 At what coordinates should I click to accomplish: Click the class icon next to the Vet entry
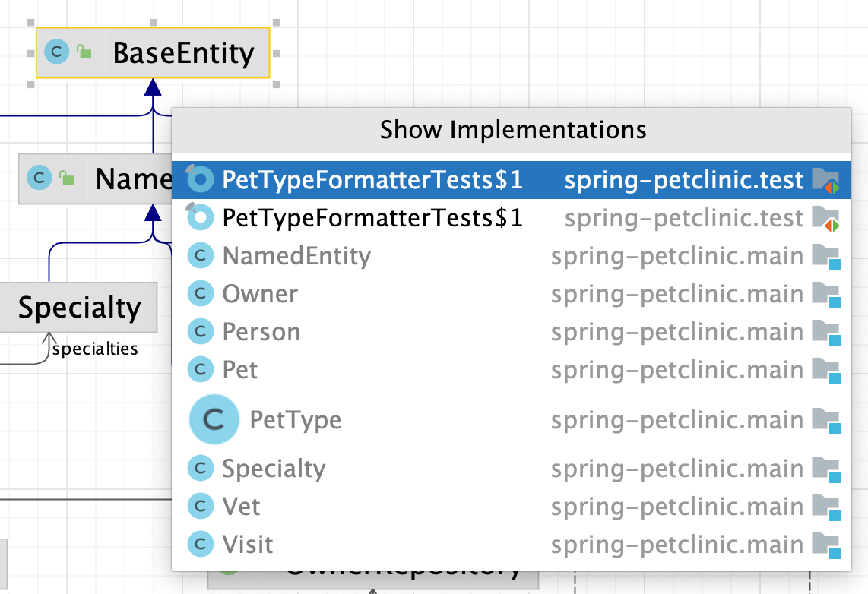tap(200, 506)
